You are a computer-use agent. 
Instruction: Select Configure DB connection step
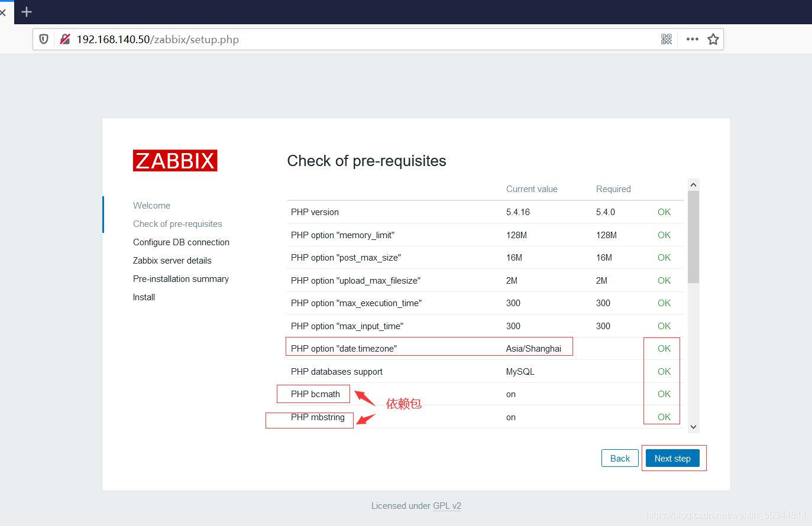coord(181,242)
